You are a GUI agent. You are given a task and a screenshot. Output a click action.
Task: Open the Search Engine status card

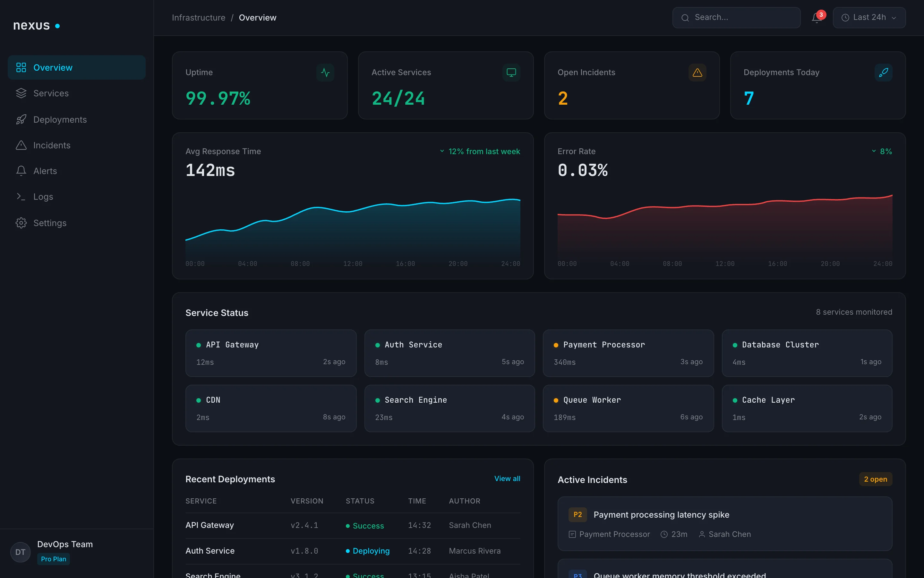449,408
